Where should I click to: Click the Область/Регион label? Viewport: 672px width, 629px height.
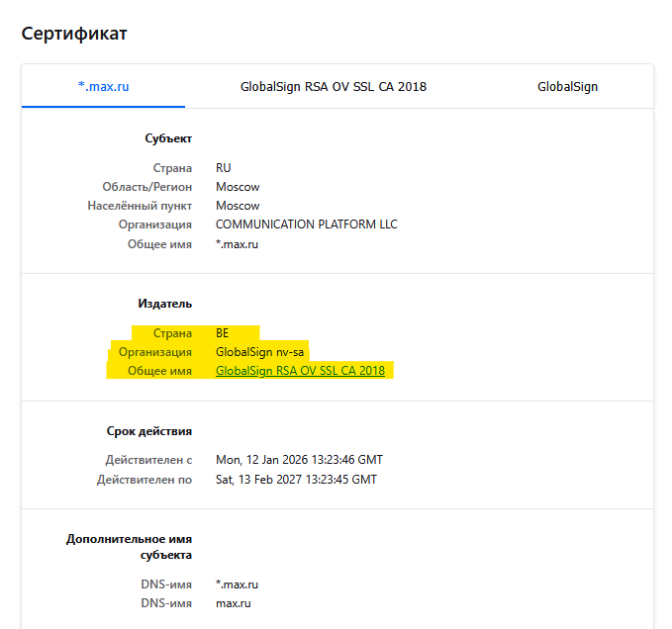click(x=147, y=187)
